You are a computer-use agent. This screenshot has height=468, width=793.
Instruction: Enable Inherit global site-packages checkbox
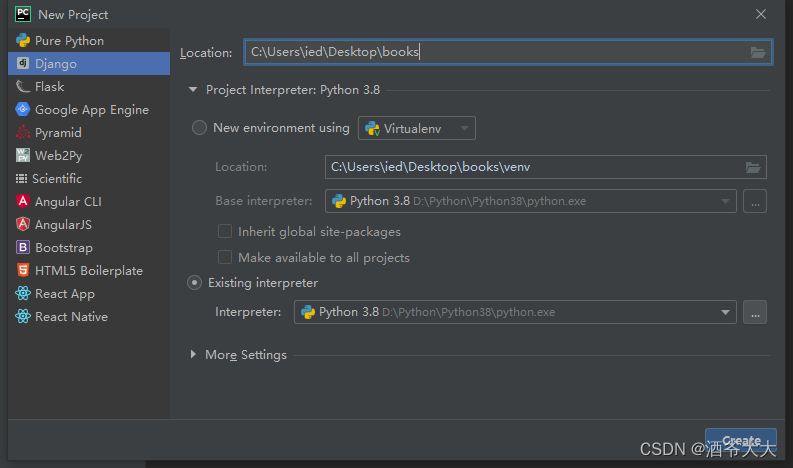click(x=225, y=231)
